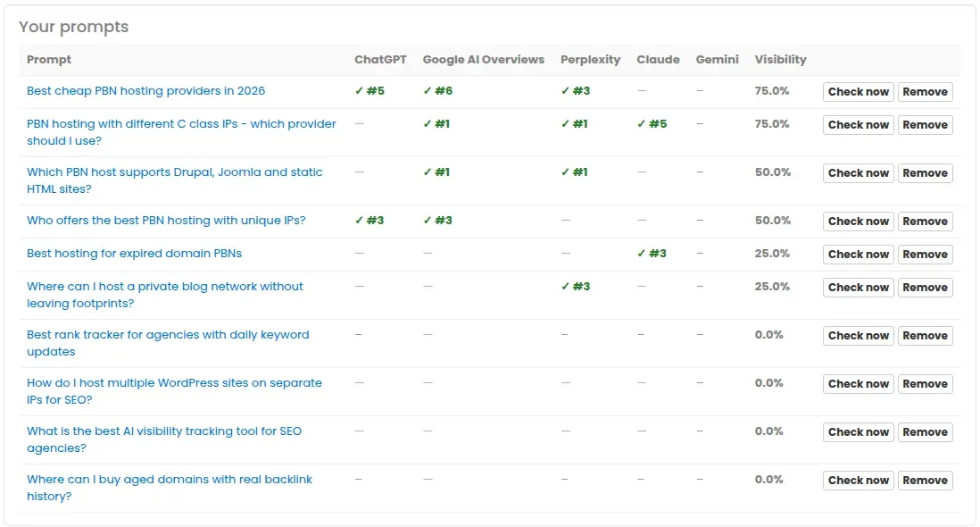Click the Gemini column header
Viewport: 980px width, 527px height.
[x=717, y=59]
